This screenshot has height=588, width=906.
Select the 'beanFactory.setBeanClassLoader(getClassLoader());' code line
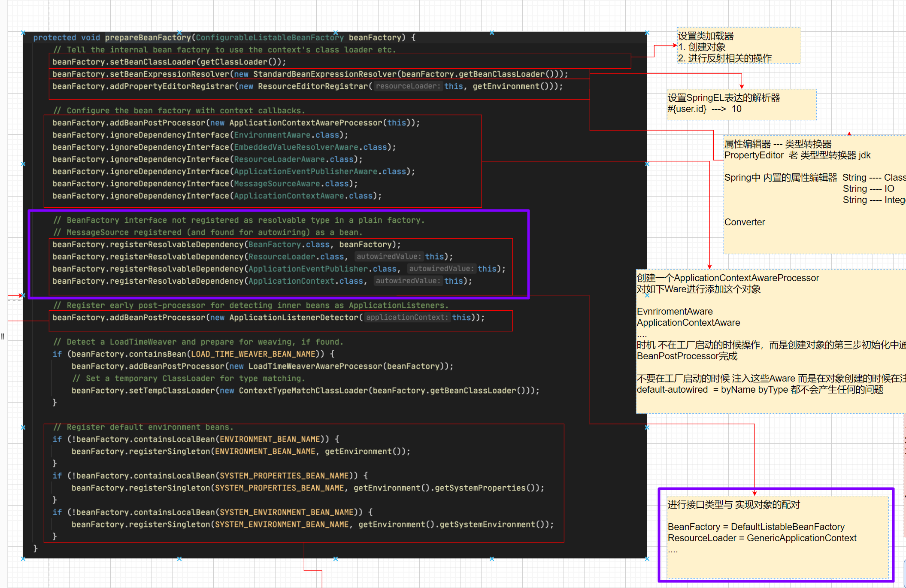pos(169,62)
